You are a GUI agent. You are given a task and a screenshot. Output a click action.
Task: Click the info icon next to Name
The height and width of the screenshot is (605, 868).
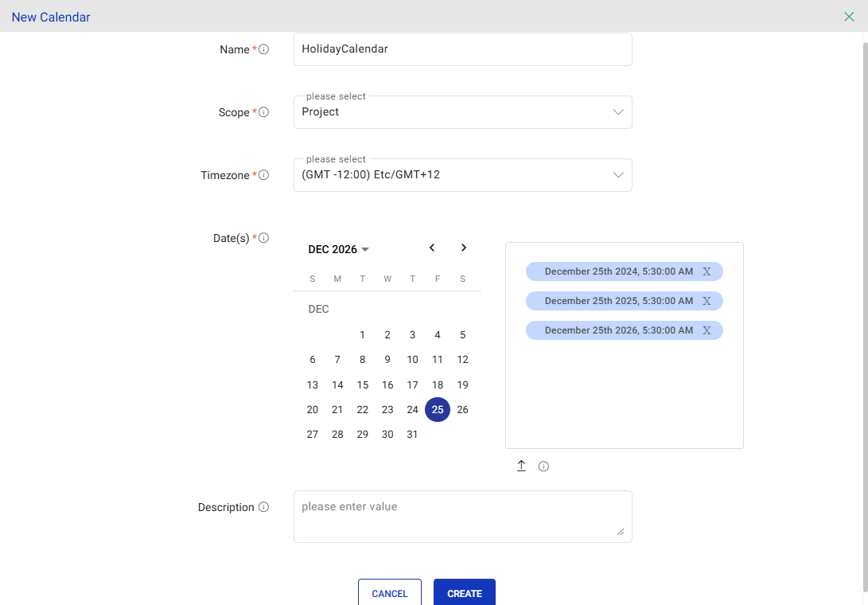(x=264, y=49)
